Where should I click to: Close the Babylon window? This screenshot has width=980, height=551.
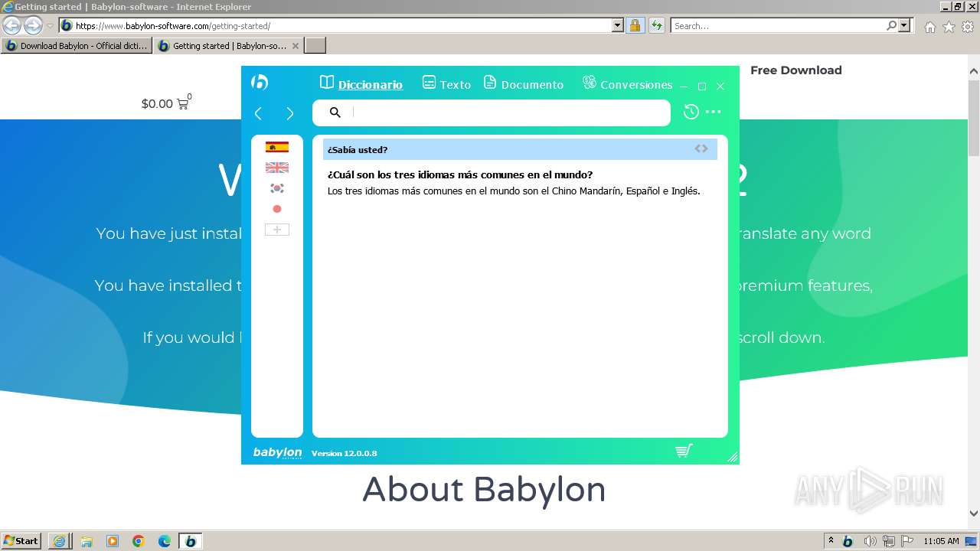click(720, 86)
